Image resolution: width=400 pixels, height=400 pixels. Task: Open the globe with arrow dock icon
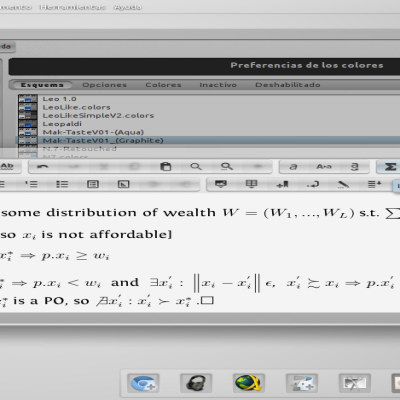[248, 383]
